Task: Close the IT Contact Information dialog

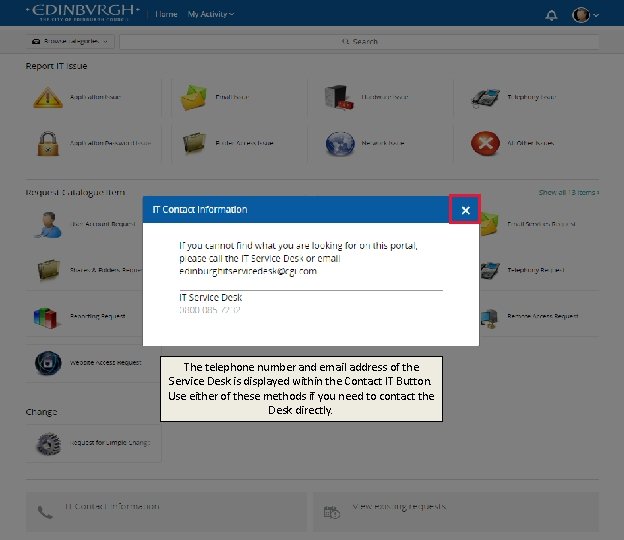Action: point(465,210)
